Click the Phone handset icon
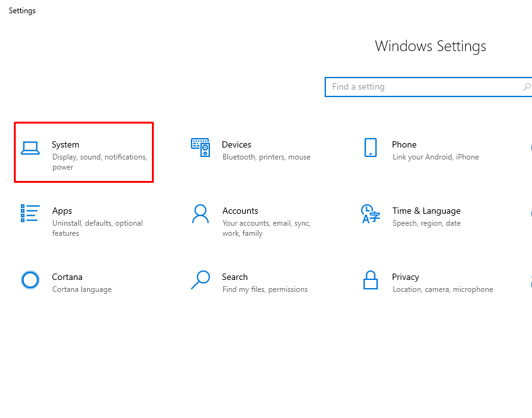The height and width of the screenshot is (418, 532). pyautogui.click(x=371, y=148)
